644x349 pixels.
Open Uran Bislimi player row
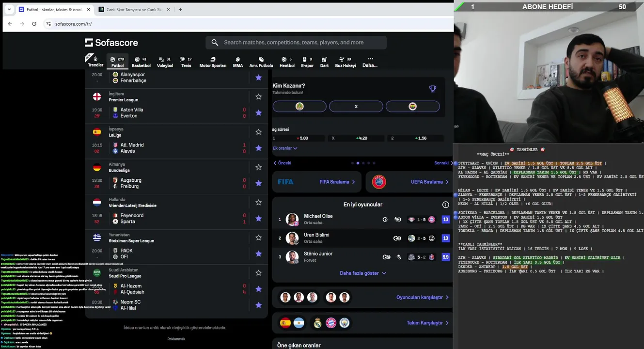point(363,238)
